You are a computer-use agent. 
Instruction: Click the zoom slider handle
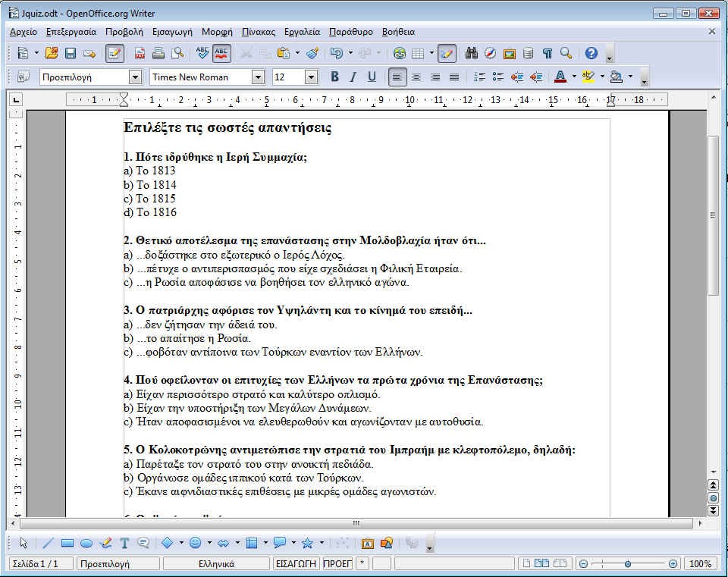click(x=628, y=563)
